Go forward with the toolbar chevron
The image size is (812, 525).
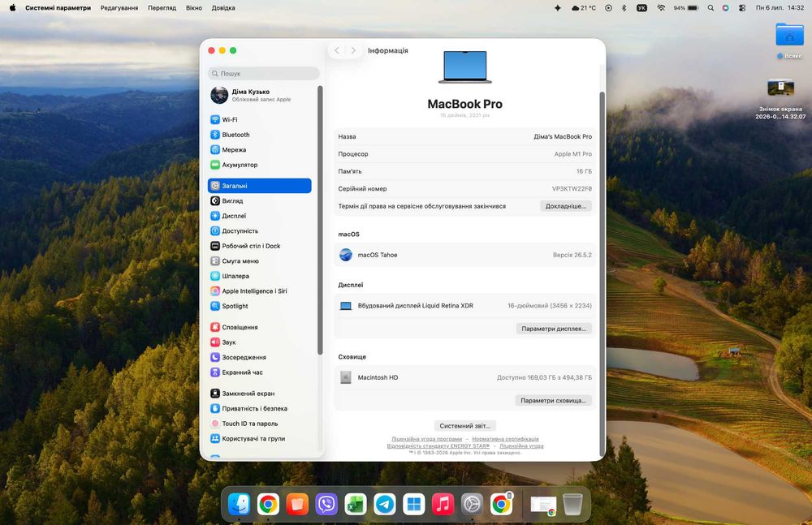pyautogui.click(x=353, y=50)
